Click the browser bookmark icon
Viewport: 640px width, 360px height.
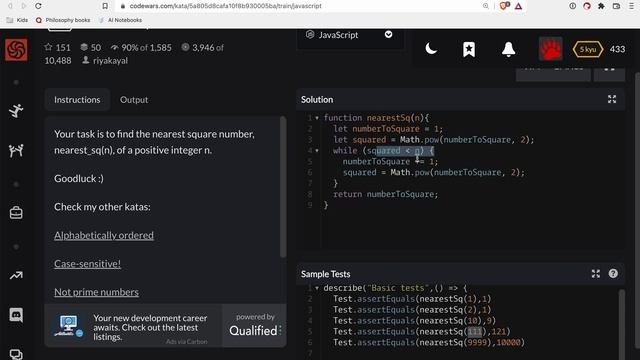tap(105, 6)
